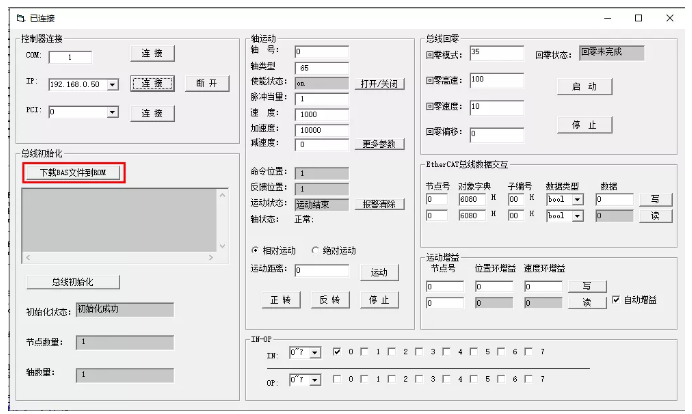Enable IN channel 7 checkbox

[x=528, y=352]
